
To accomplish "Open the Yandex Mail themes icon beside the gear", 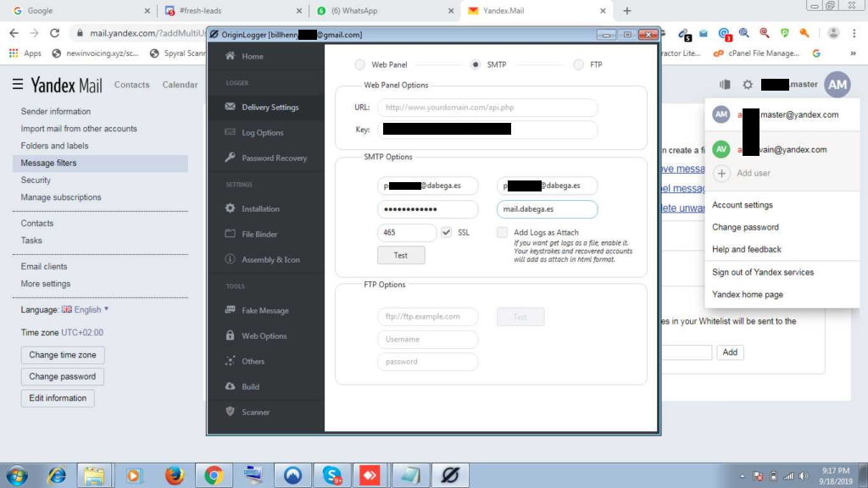I will pos(725,85).
